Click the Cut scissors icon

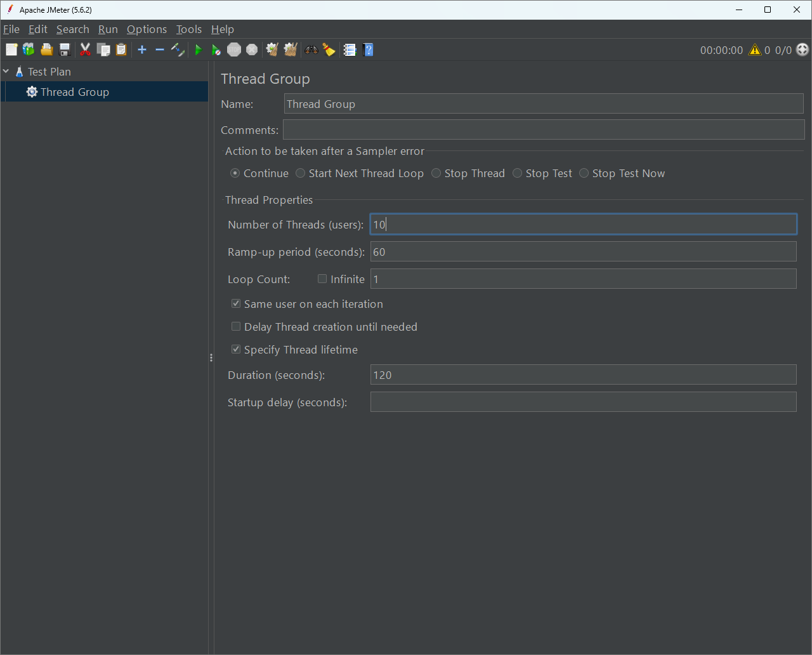[x=85, y=50]
